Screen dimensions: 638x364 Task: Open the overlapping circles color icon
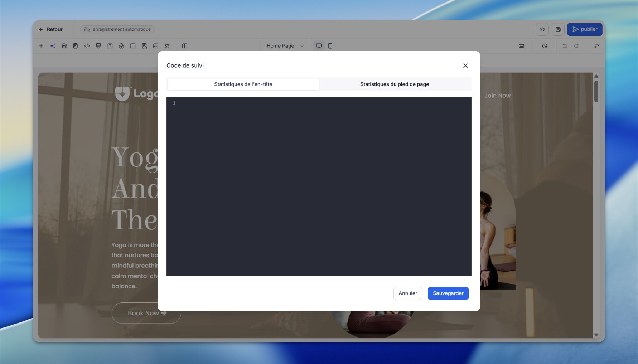coord(121,46)
